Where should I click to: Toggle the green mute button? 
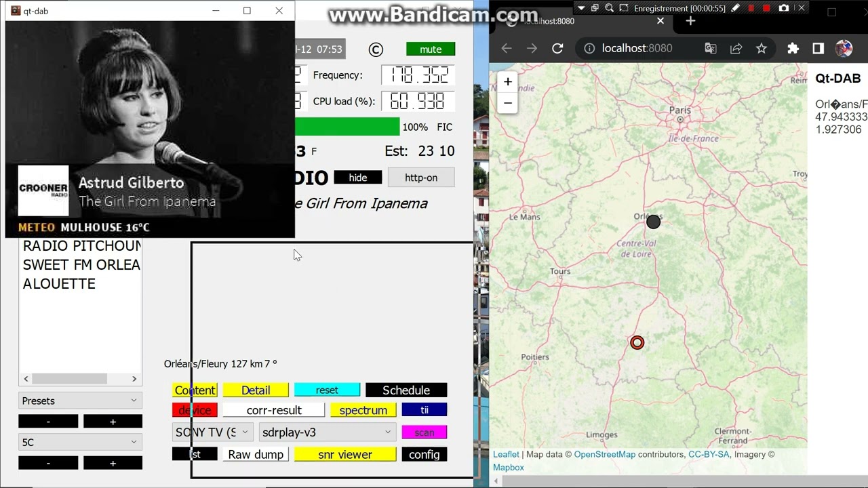(431, 49)
